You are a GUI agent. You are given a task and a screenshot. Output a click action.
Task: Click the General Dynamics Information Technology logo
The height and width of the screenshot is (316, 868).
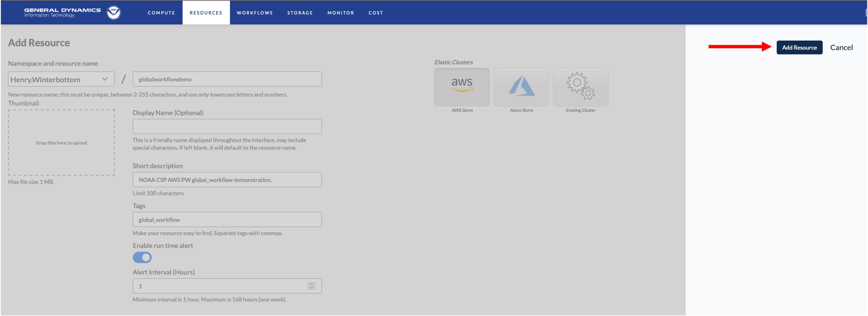tap(62, 12)
